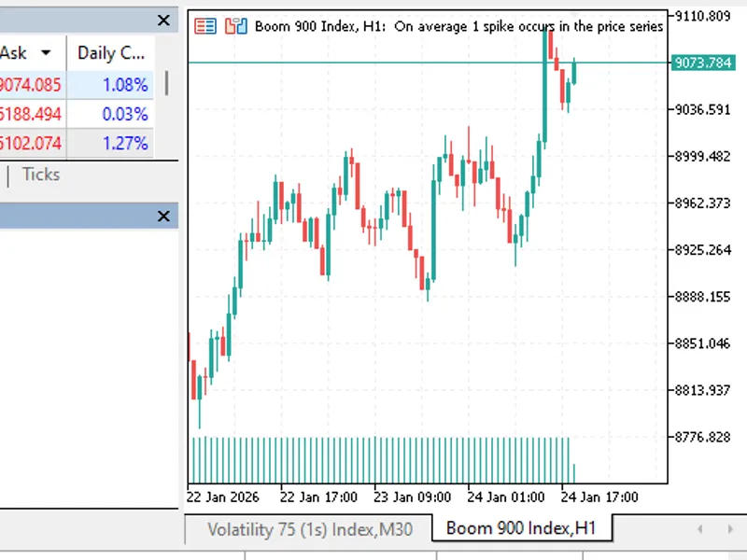Screen dimensions: 747x560
Task: Click the 8925.264 price scale label
Action: [703, 250]
